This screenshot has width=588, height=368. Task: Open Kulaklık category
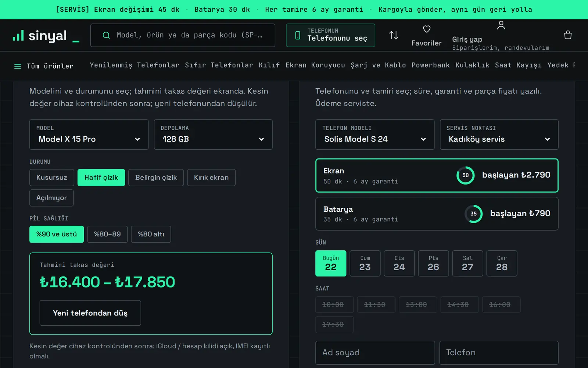(x=472, y=65)
